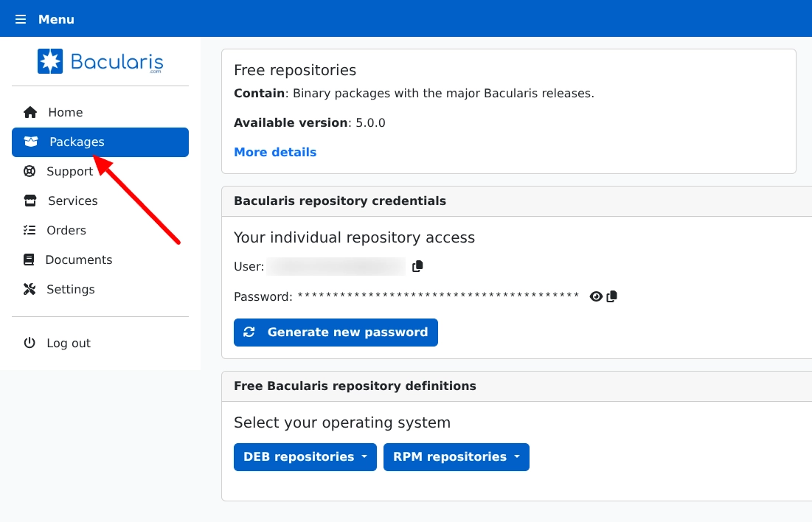The height and width of the screenshot is (522, 812).
Task: Select Packages in the navigation sidebar
Action: [77, 142]
